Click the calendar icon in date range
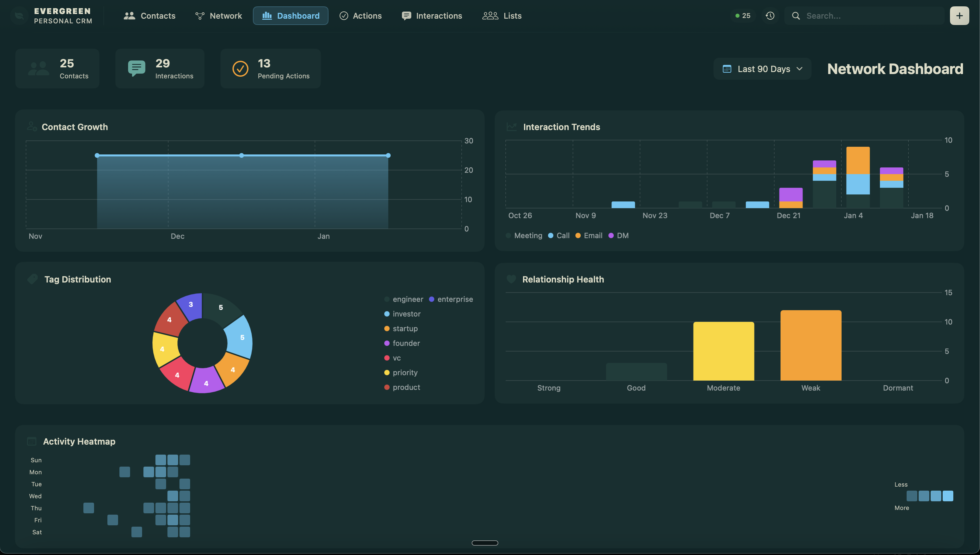 (x=726, y=69)
